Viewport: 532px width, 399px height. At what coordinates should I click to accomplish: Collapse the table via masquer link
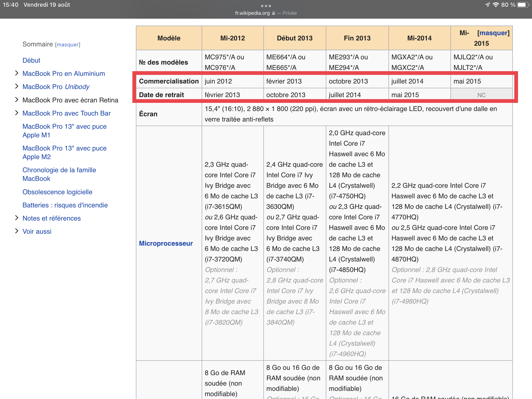tap(493, 33)
